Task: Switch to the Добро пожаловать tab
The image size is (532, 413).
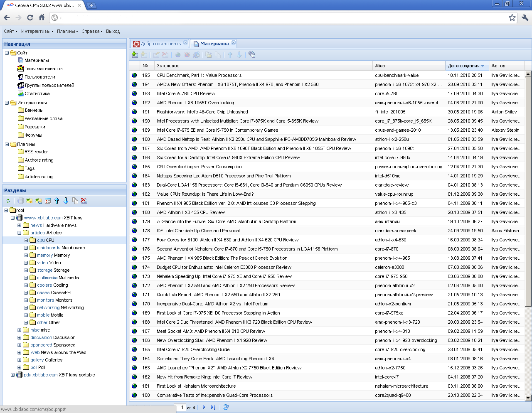Action: click(160, 44)
